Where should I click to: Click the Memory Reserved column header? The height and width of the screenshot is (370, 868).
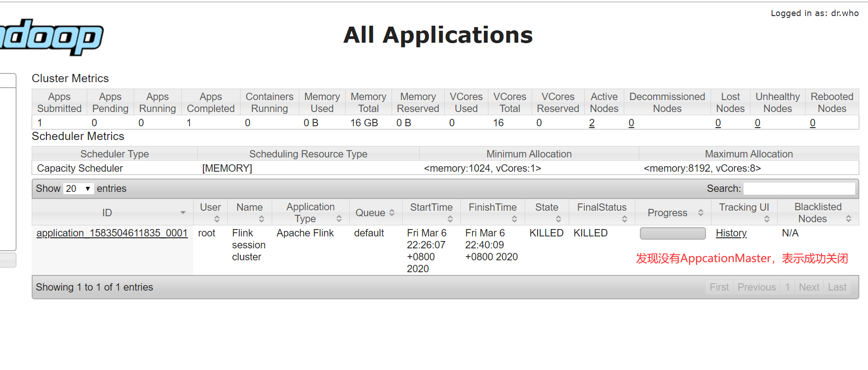418,102
